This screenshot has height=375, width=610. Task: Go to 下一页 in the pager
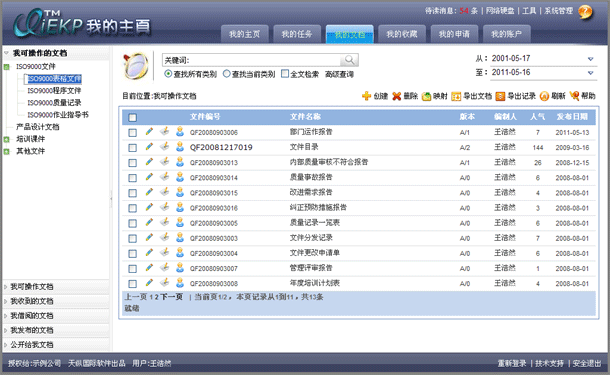[172, 297]
